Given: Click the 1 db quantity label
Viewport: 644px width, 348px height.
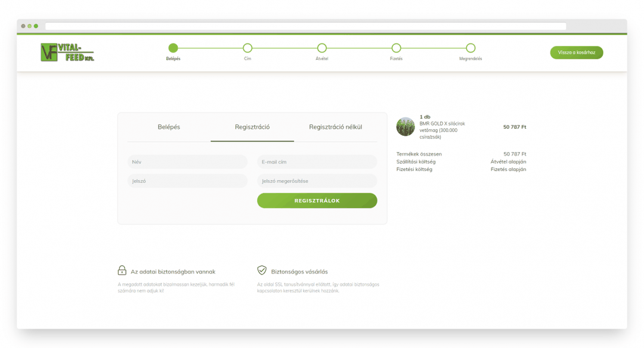Looking at the screenshot, I should coord(425,117).
